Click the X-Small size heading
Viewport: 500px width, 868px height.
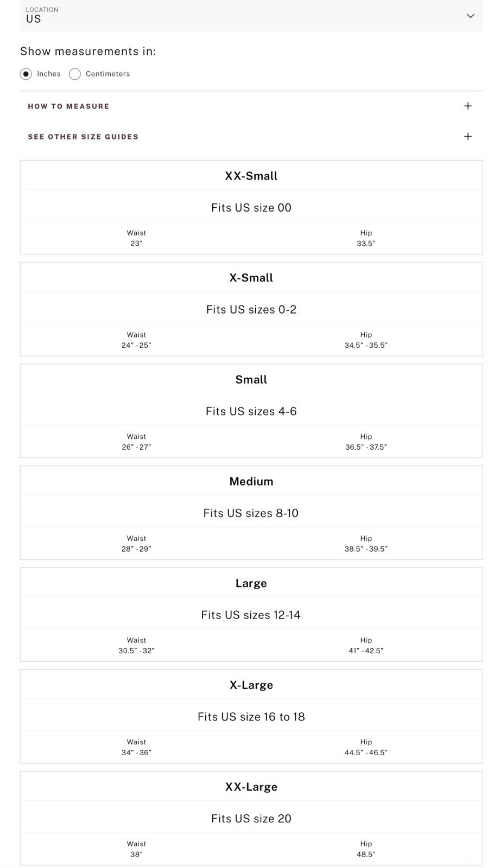[x=251, y=278]
